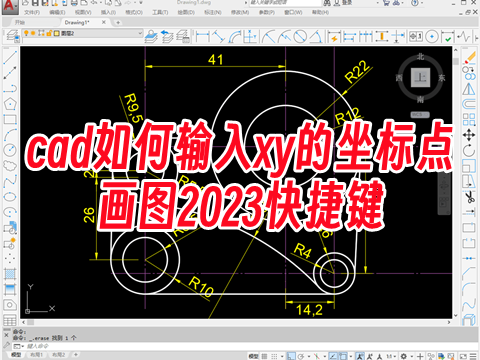Select the Aligned dimension tool
The image size is (480, 360).
tap(218, 36)
